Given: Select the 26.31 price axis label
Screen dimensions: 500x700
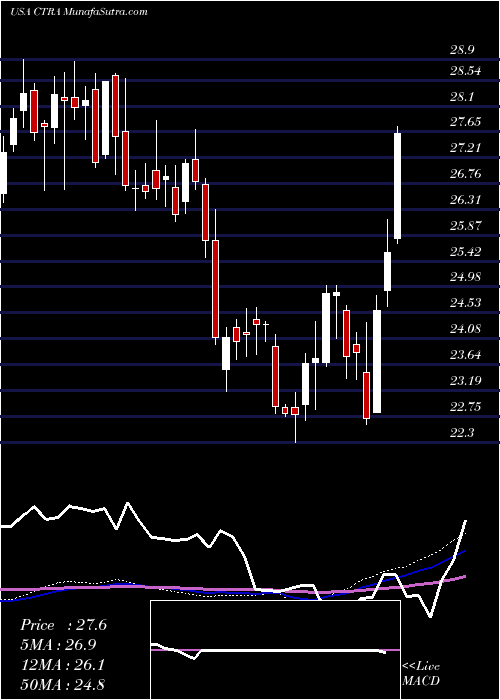Looking at the screenshot, I should pos(466,200).
